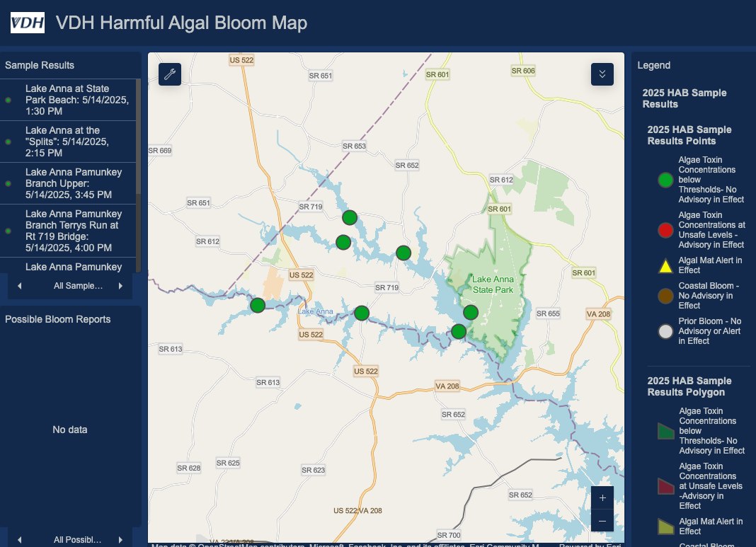Open the map tools wrench button
This screenshot has height=547, width=756.
(x=170, y=74)
